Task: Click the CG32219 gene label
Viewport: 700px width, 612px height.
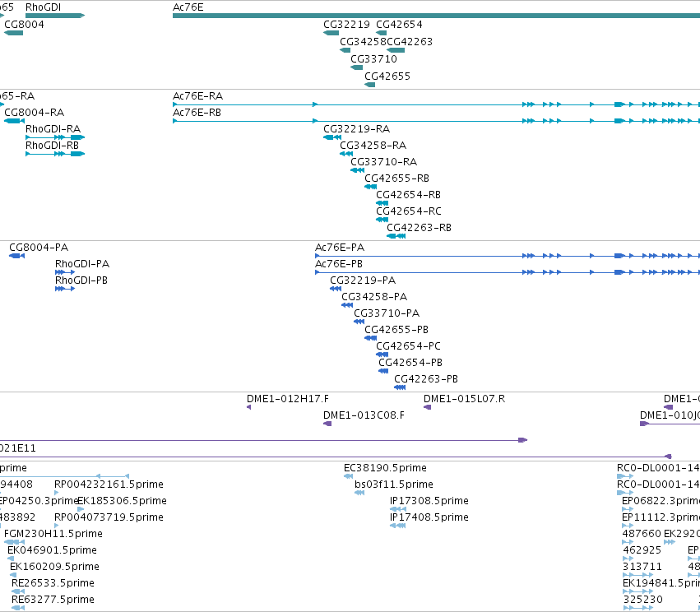Action: click(347, 25)
